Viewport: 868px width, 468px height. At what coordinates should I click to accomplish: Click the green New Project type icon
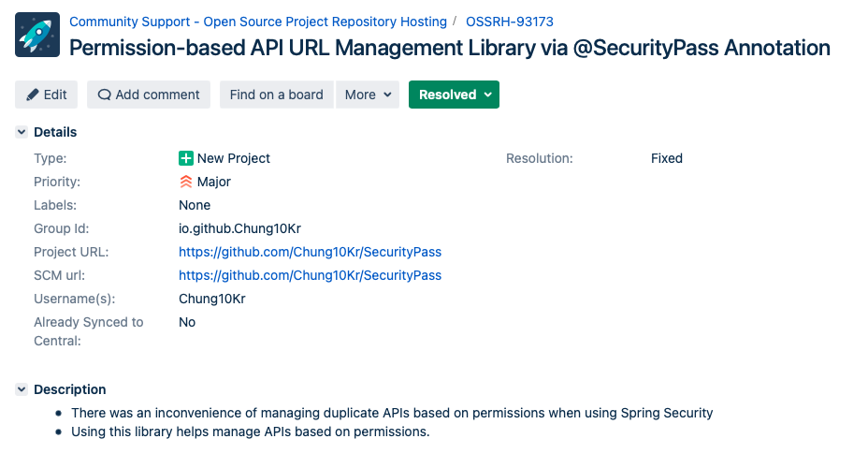[x=186, y=158]
